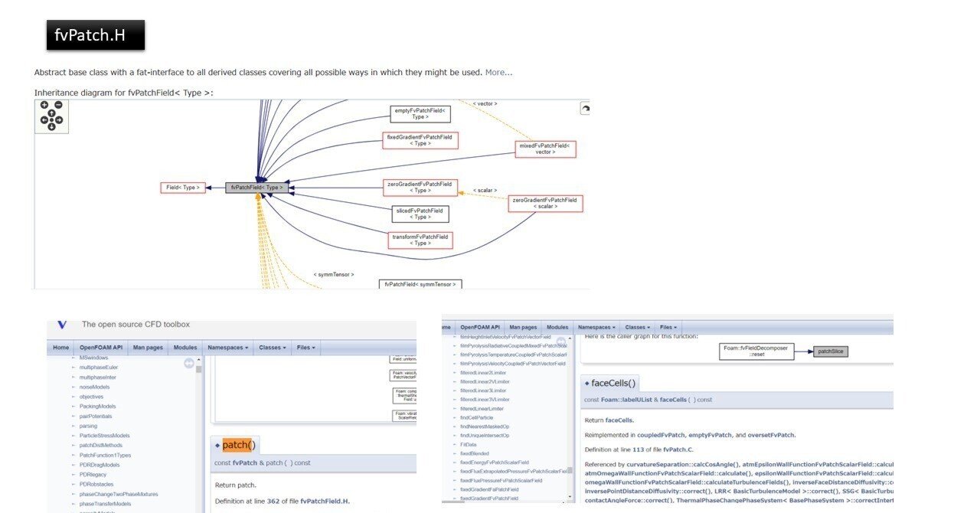Select multiphaseEuler tree entry

[x=97, y=367]
